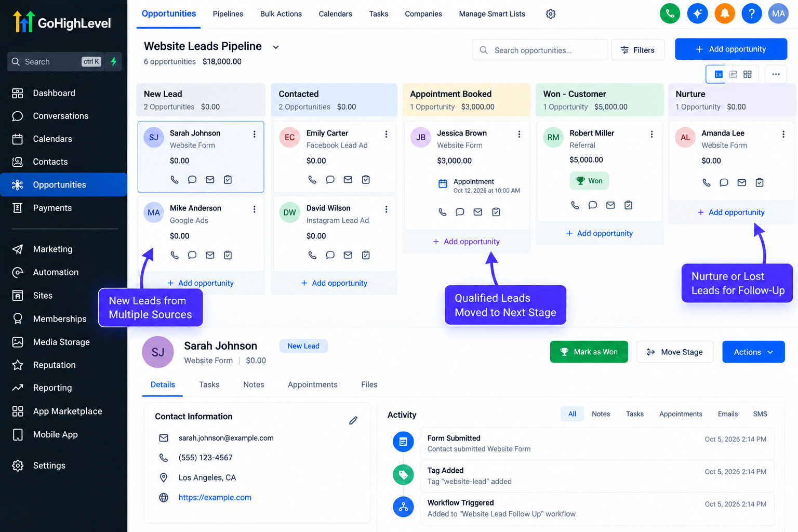This screenshot has height=532, width=798.
Task: Switch to the list view toggle
Action: 733,74
